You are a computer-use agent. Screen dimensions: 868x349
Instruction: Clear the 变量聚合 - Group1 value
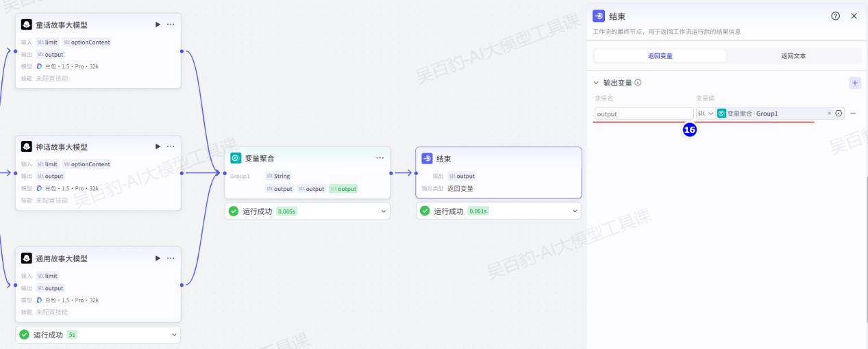829,114
